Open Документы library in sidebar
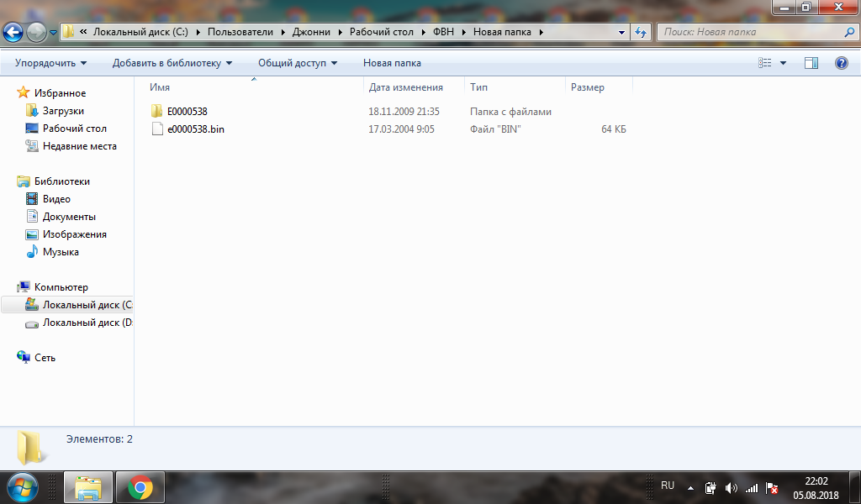This screenshot has height=504, width=861. tap(69, 217)
